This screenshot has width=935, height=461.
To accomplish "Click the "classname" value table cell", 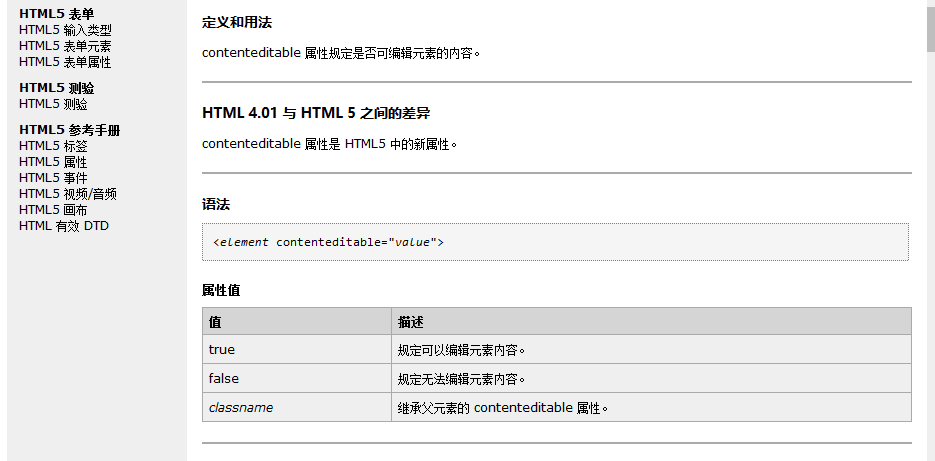I will [x=296, y=408].
